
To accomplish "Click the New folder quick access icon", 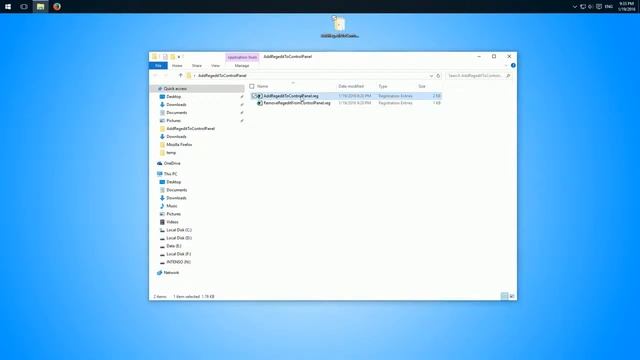I will coord(173,57).
